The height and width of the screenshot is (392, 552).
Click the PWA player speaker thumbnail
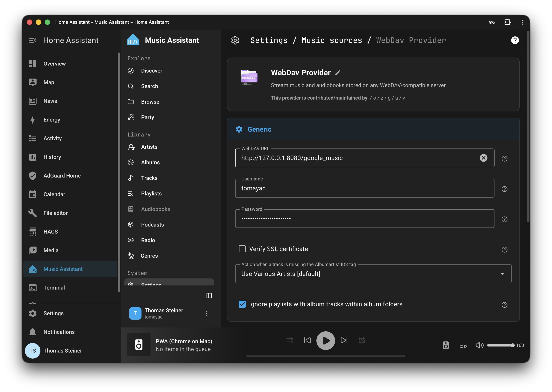[139, 344]
